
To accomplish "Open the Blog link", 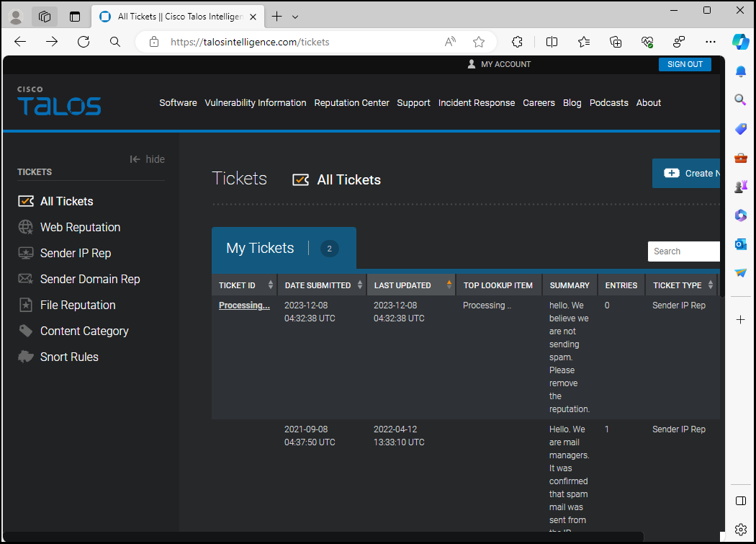I will point(572,103).
